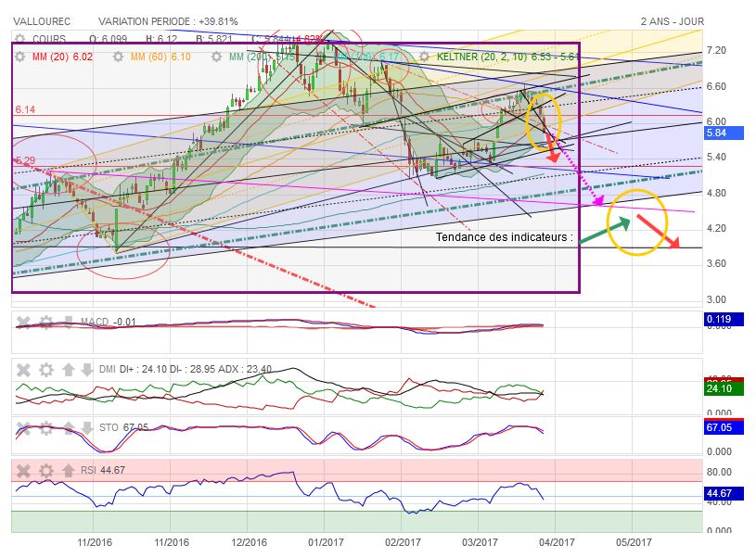
Task: Click the blue 0.119 MACD value tag
Action: point(724,319)
